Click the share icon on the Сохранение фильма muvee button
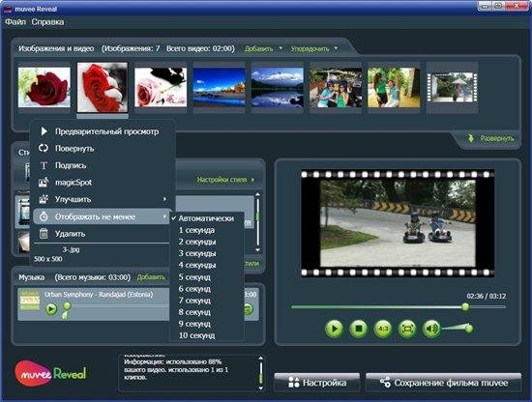Viewport: 532px width, 402px height. 385,383
